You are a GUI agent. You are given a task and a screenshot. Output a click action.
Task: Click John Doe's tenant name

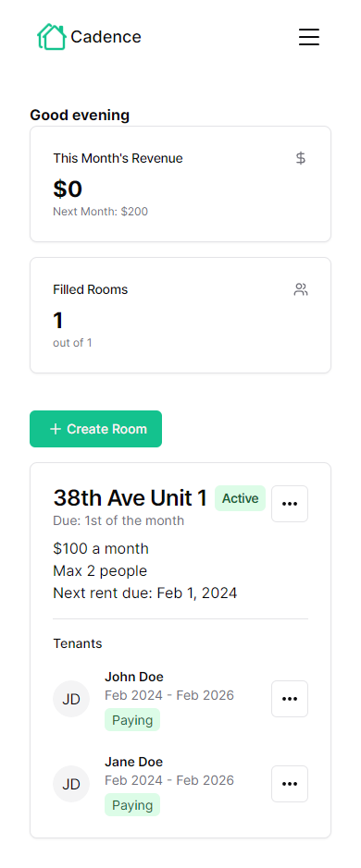(134, 677)
